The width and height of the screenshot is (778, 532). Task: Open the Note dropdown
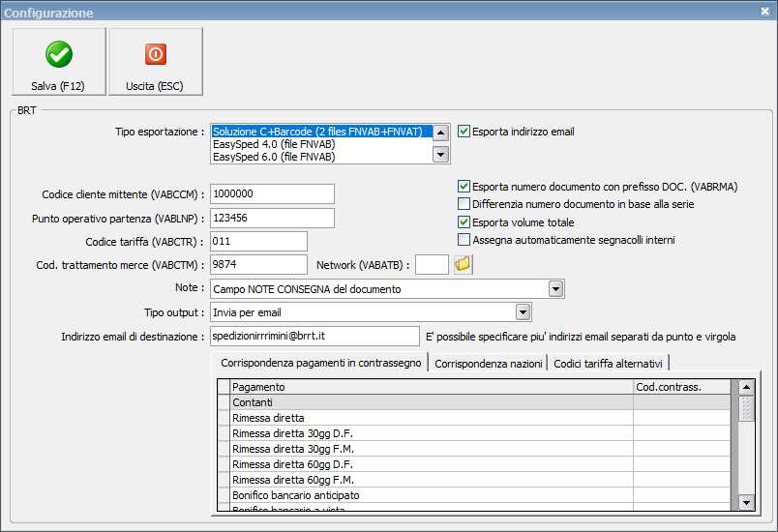click(555, 288)
